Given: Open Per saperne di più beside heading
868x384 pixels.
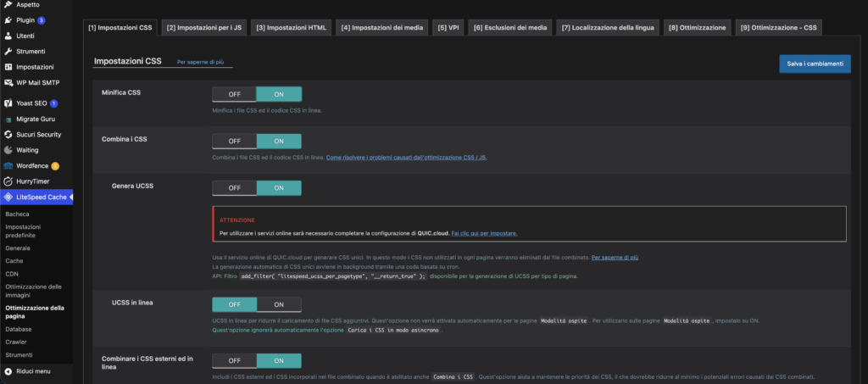Looking at the screenshot, I should tap(200, 63).
